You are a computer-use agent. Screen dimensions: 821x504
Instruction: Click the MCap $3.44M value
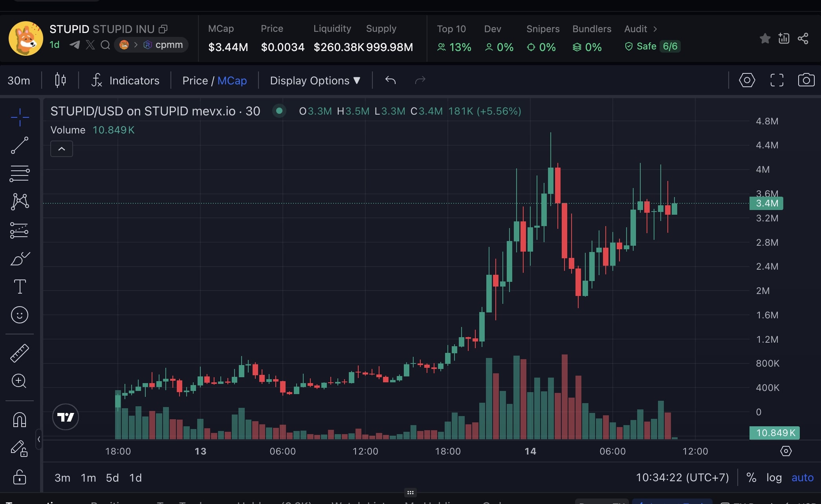(228, 47)
